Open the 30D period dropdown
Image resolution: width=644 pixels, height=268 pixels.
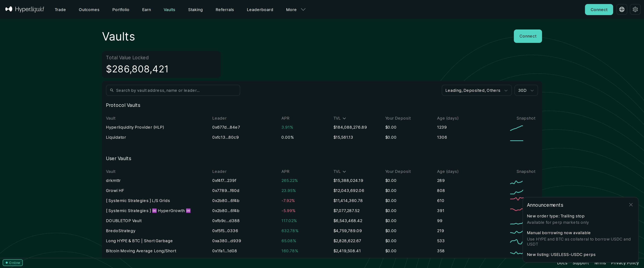tap(526, 90)
